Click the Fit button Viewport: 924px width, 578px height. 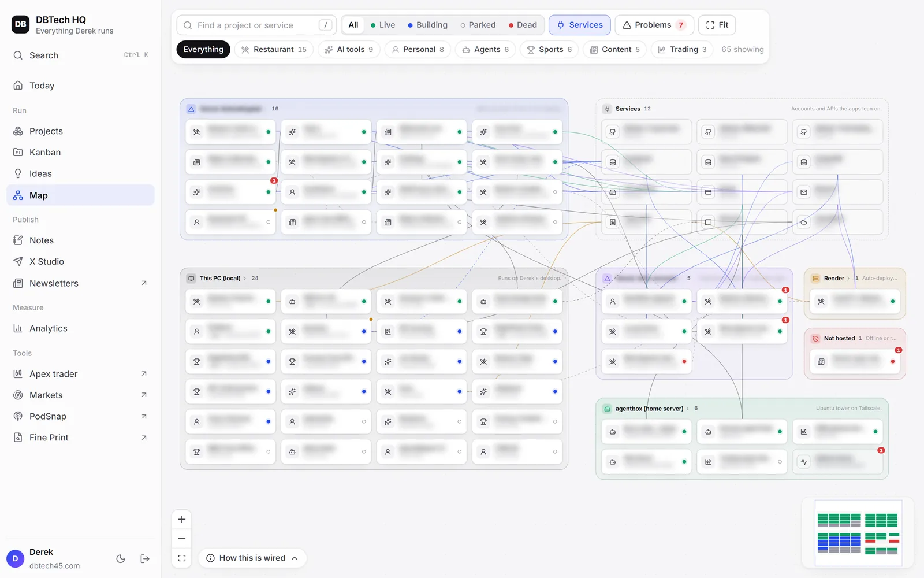pos(717,25)
